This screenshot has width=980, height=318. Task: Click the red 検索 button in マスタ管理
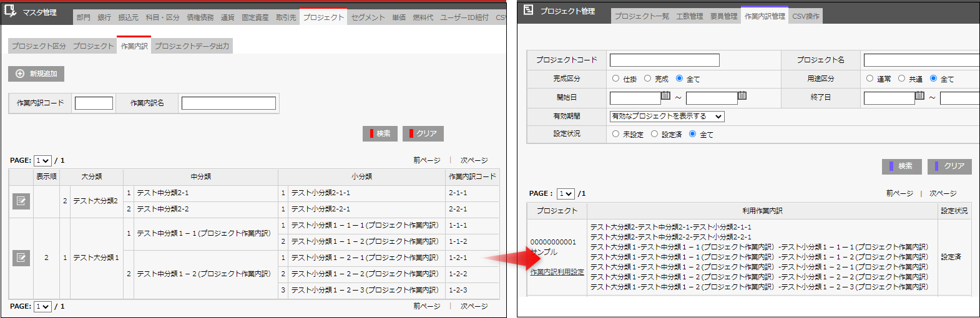380,133
